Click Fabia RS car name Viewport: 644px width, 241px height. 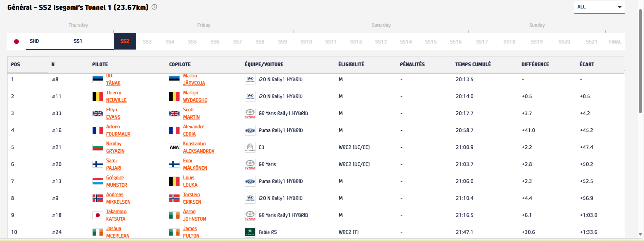(x=268, y=232)
